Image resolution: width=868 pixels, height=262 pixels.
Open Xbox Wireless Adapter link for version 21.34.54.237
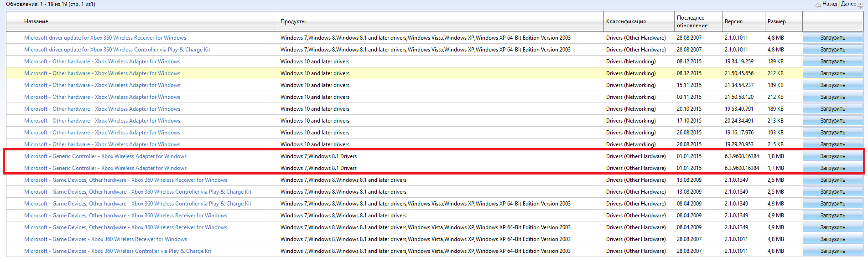pyautogui.click(x=102, y=85)
